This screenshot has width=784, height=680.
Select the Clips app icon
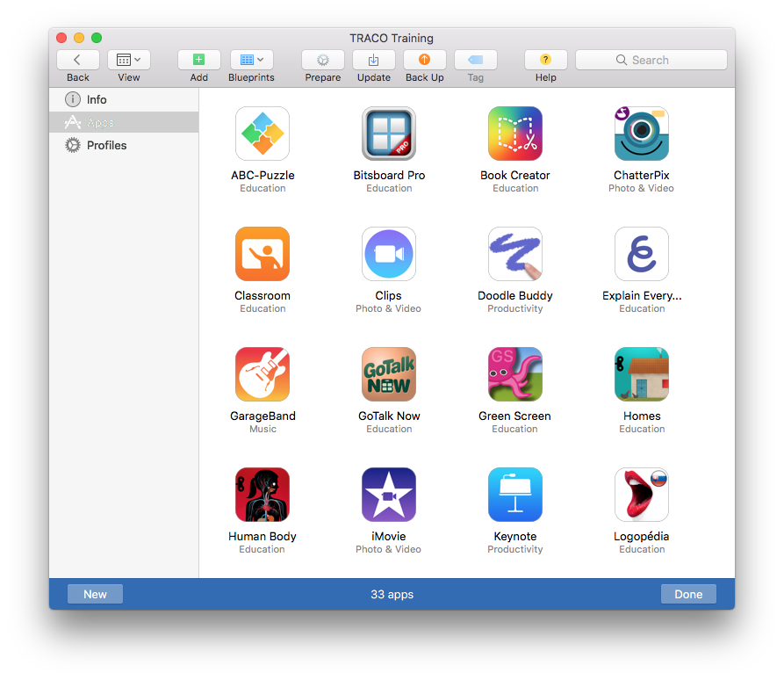point(389,254)
